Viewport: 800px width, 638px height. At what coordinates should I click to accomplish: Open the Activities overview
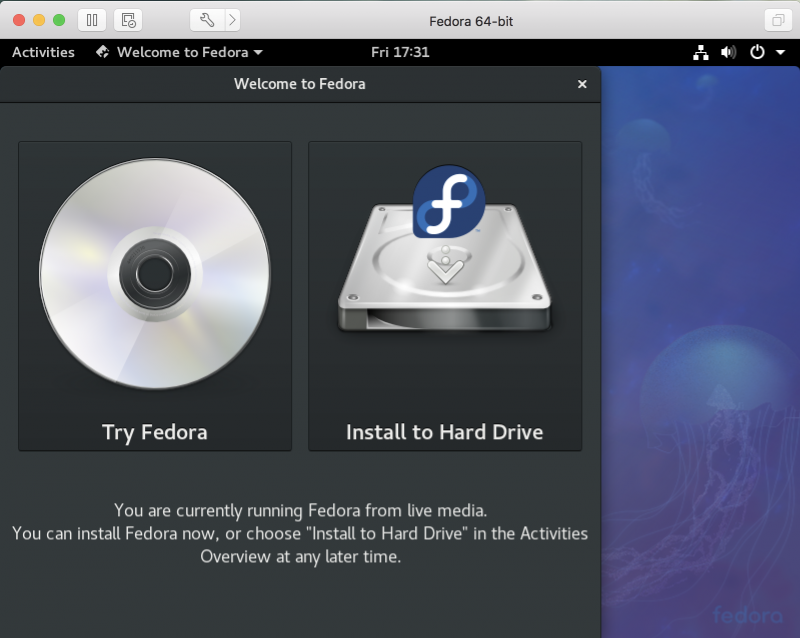(x=42, y=53)
